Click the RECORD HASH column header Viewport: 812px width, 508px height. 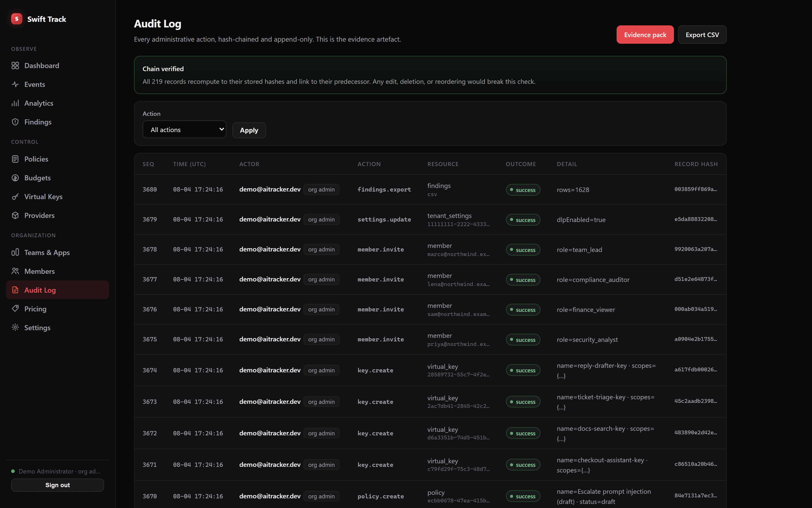[x=696, y=164]
